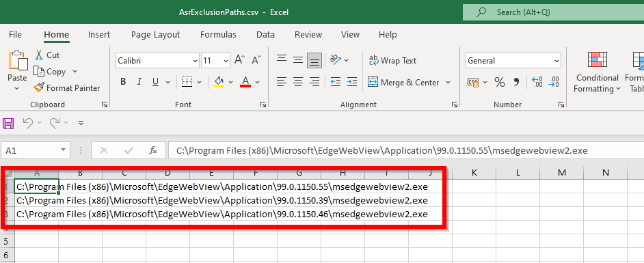This screenshot has height=263, width=644.
Task: Switch to the Formulas tab
Action: point(218,34)
